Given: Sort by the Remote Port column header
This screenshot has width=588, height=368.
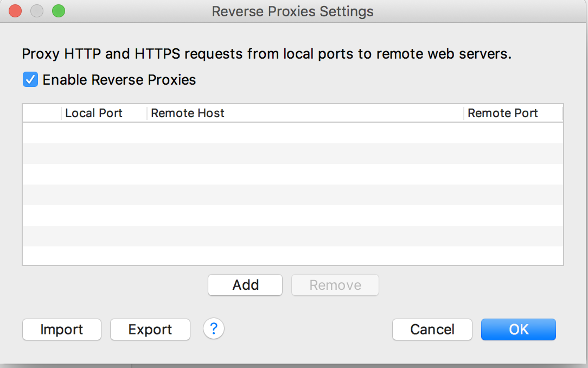Looking at the screenshot, I should pyautogui.click(x=503, y=113).
